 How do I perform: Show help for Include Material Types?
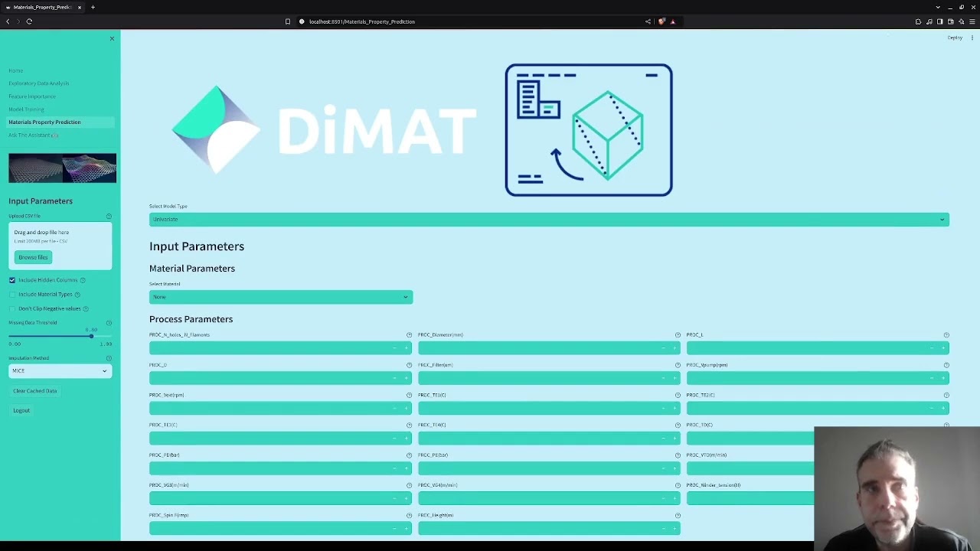coord(77,295)
